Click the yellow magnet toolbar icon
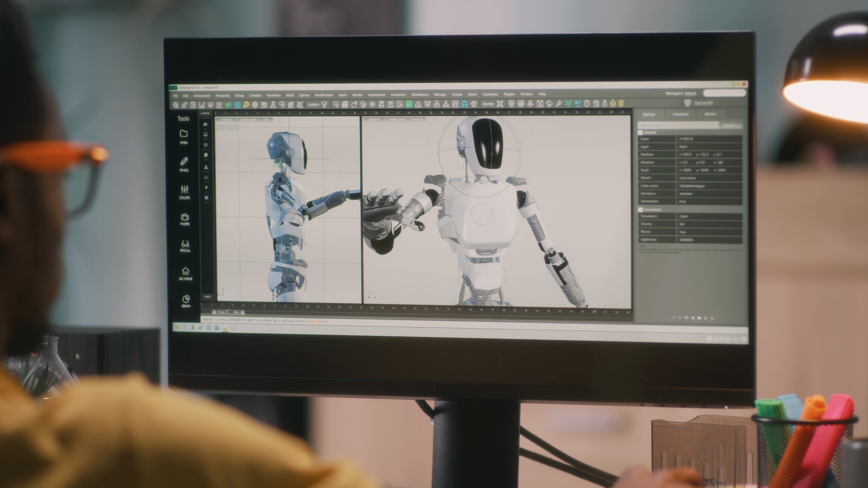 pyautogui.click(x=613, y=103)
